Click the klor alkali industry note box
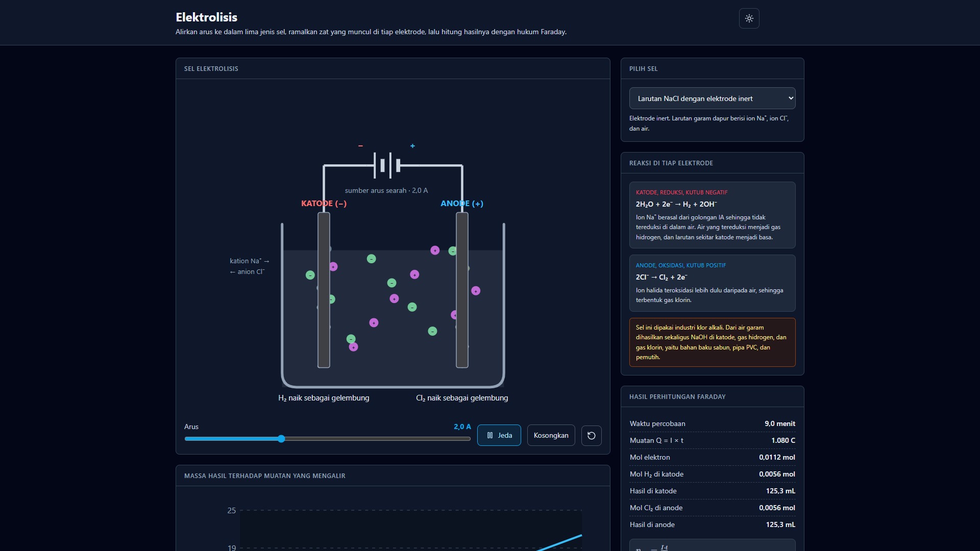The width and height of the screenshot is (980, 551). click(x=712, y=342)
